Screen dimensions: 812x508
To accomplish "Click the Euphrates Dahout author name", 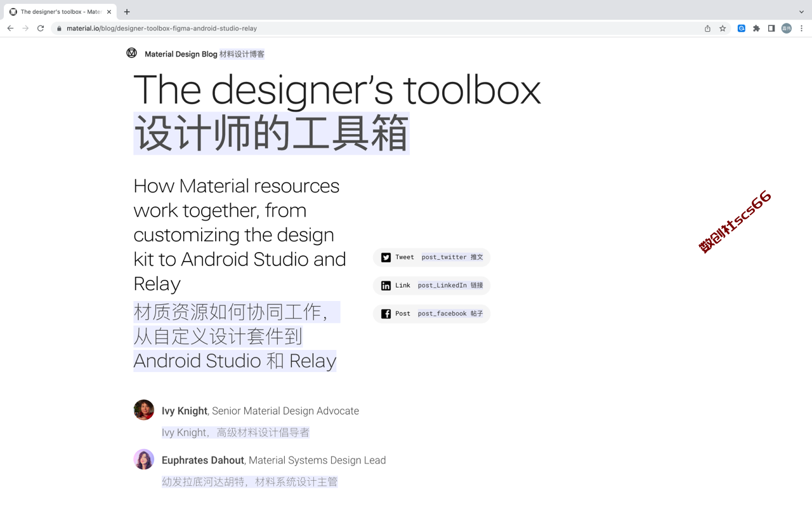I will [x=203, y=460].
